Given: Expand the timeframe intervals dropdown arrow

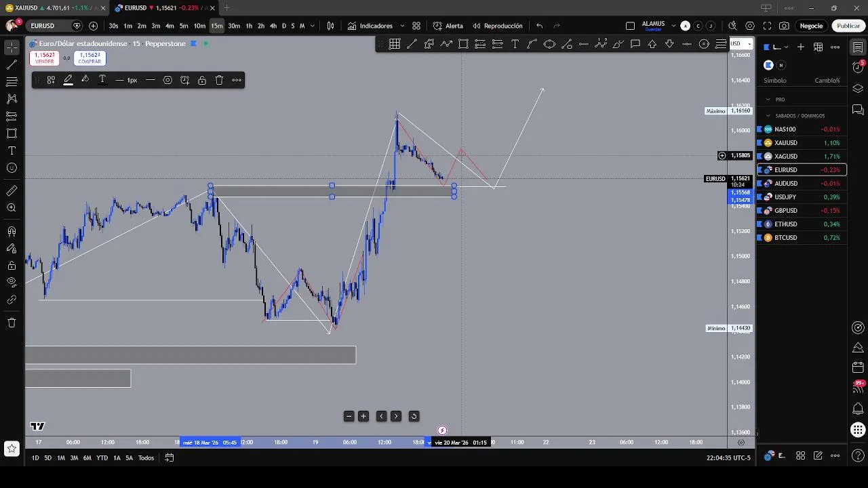Looking at the screenshot, I should tap(312, 26).
